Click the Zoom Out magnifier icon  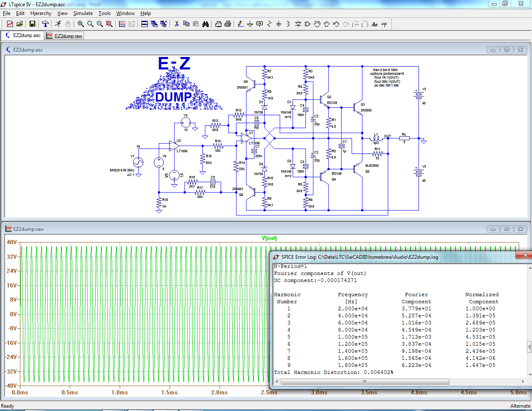pos(100,24)
